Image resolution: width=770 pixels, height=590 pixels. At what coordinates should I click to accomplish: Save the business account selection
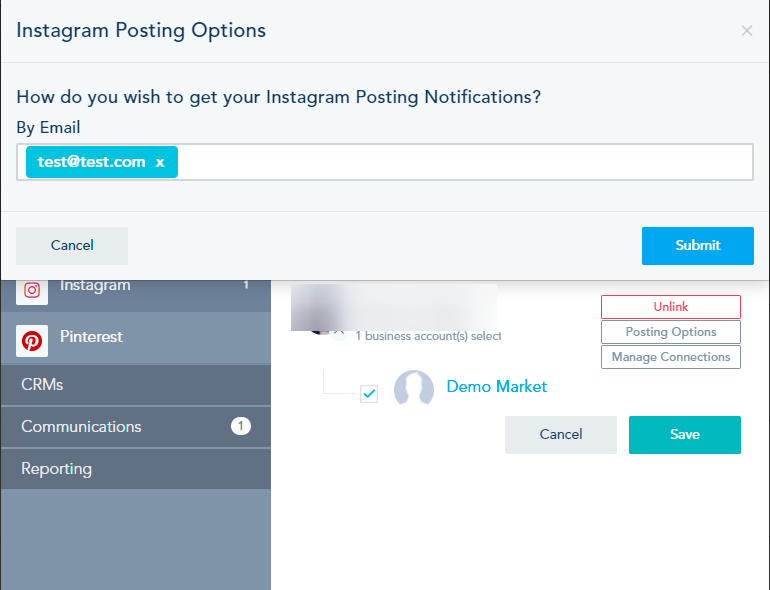tap(685, 435)
